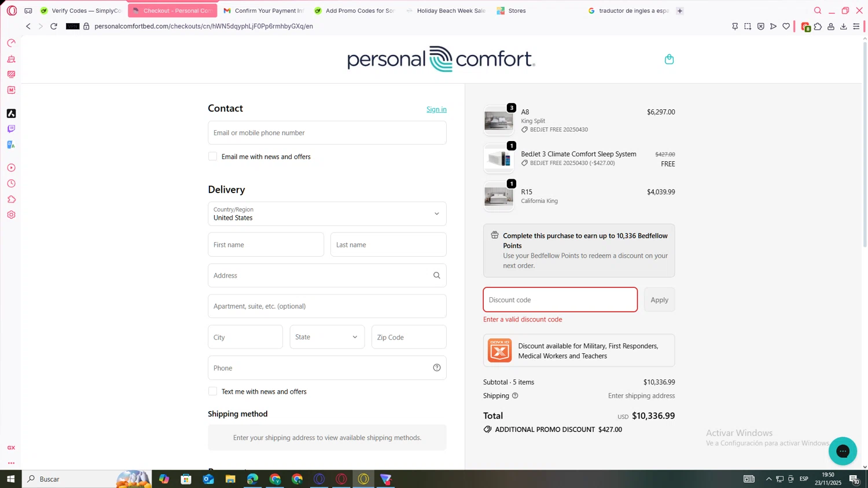The width and height of the screenshot is (868, 488).
Task: Open the extensions cube icon
Action: (818, 26)
